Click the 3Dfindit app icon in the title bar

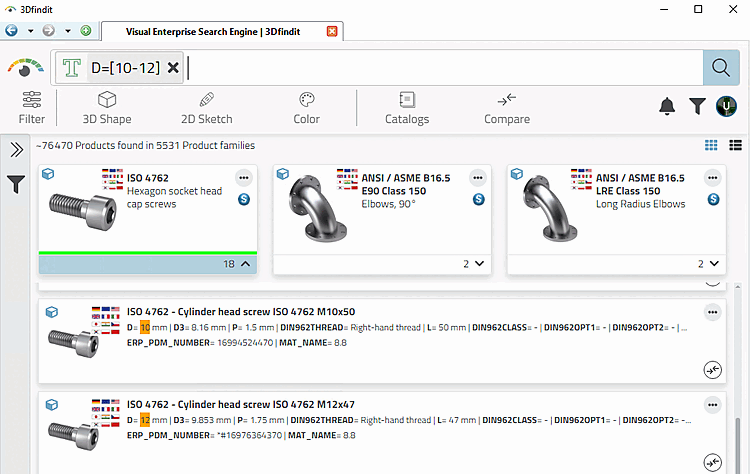[10, 10]
